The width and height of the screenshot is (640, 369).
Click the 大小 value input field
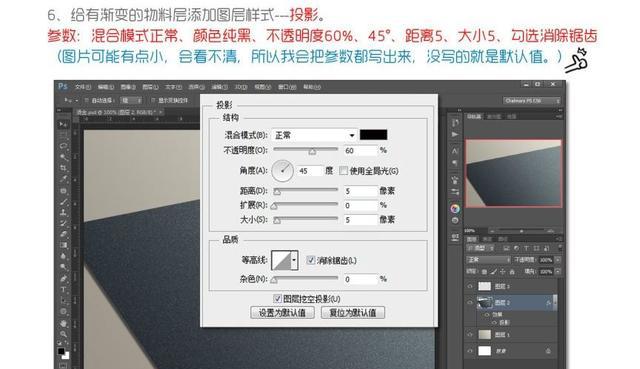[x=361, y=220]
